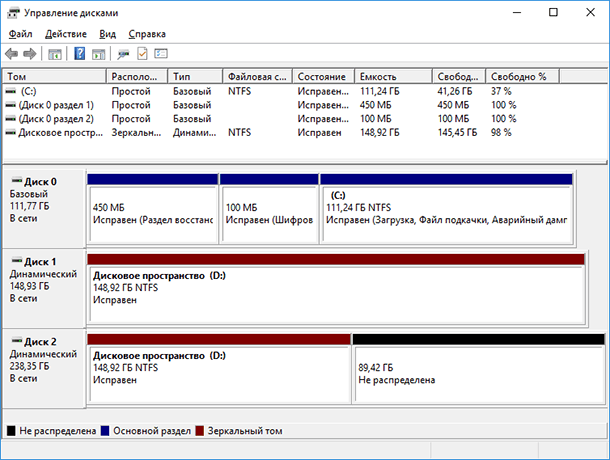
Task: Click the blue Основной раздел legend swatch
Action: pyautogui.click(x=105, y=431)
